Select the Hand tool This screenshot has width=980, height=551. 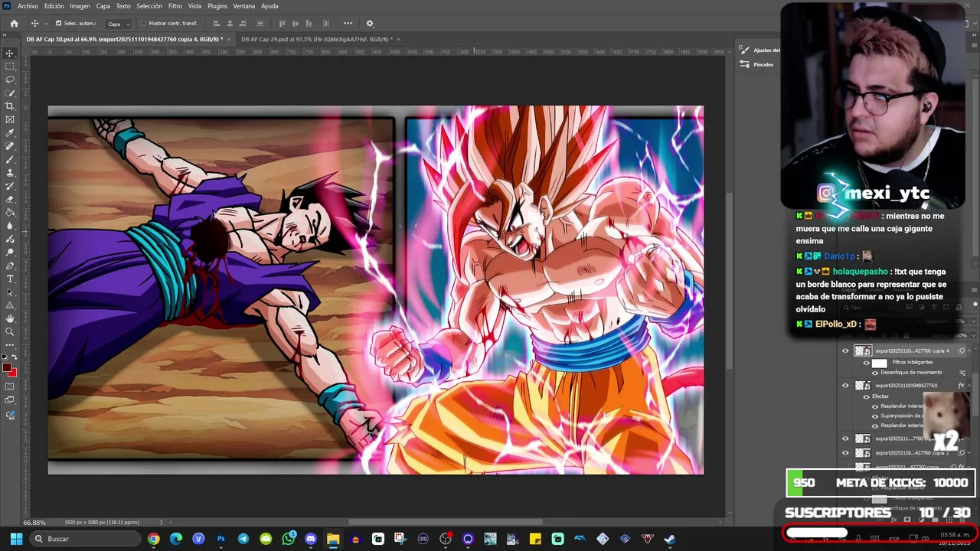tap(10, 318)
